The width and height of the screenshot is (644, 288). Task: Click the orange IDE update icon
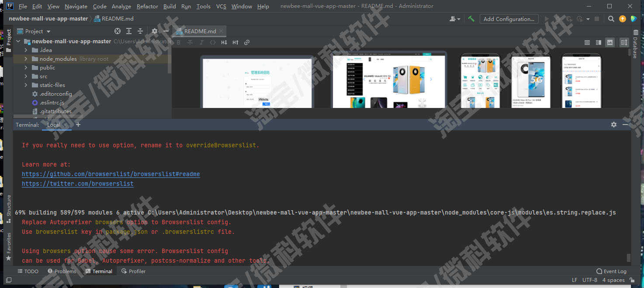(x=623, y=19)
